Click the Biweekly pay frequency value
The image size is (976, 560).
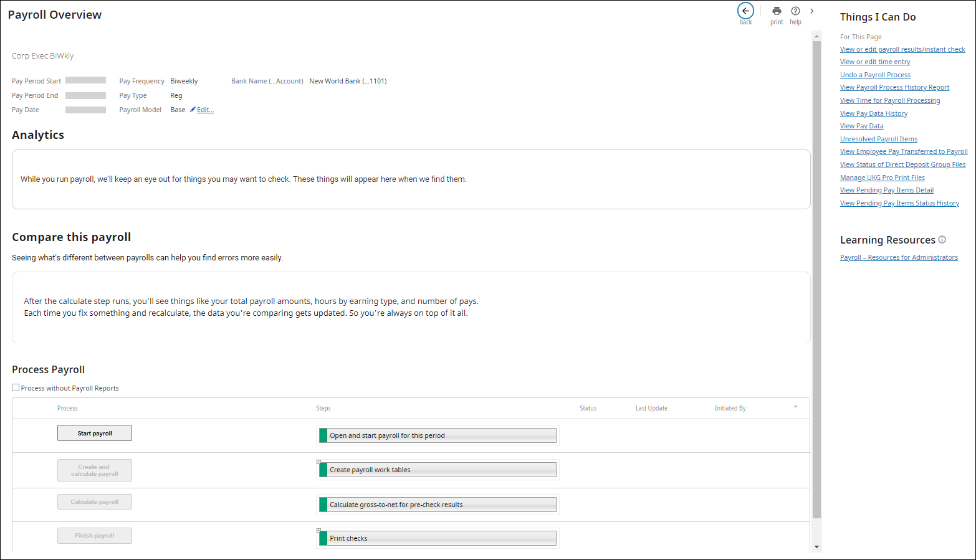tap(184, 81)
